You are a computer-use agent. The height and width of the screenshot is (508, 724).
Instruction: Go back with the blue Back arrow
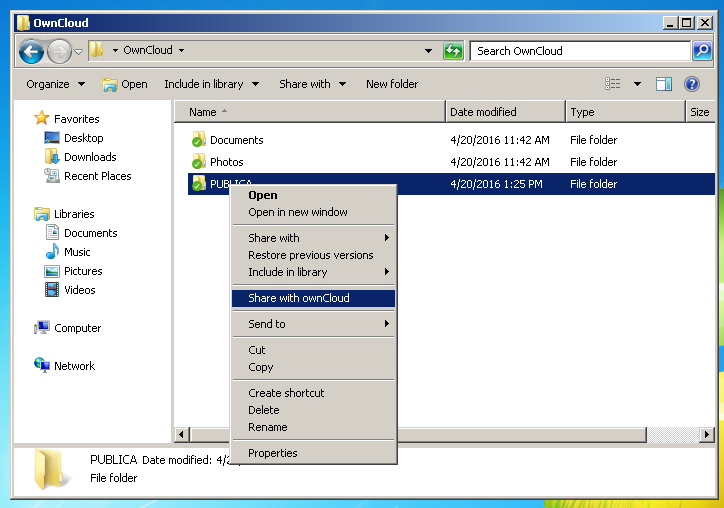pos(31,51)
